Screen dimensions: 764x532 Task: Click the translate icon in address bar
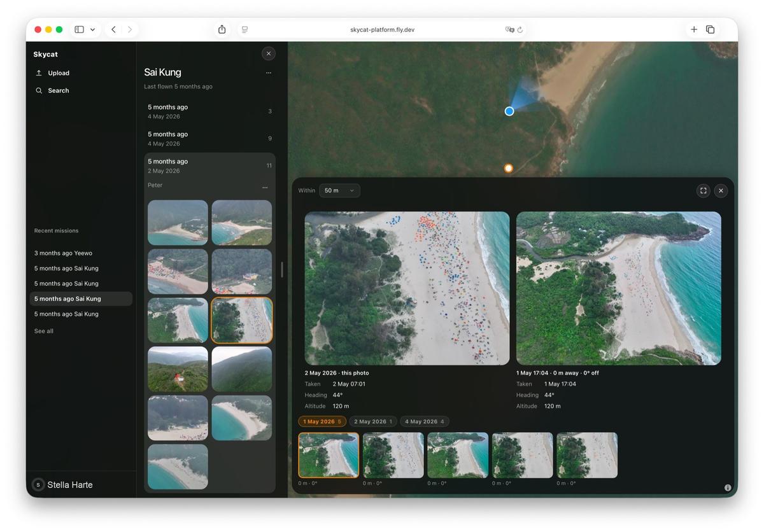coord(509,30)
